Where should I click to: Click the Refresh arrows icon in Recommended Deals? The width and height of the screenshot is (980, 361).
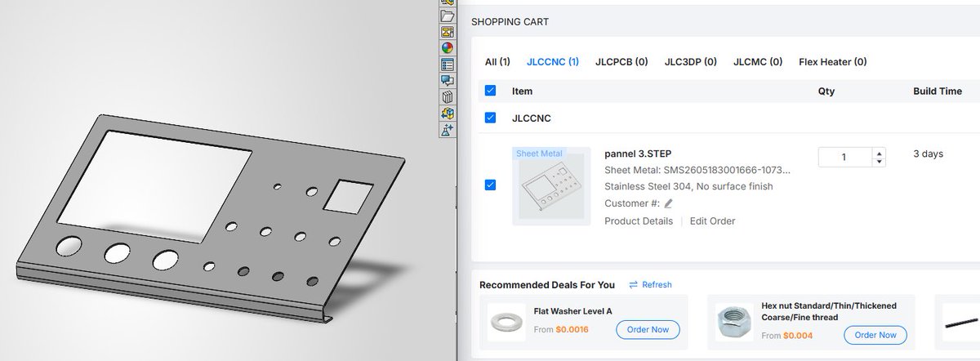[633, 285]
